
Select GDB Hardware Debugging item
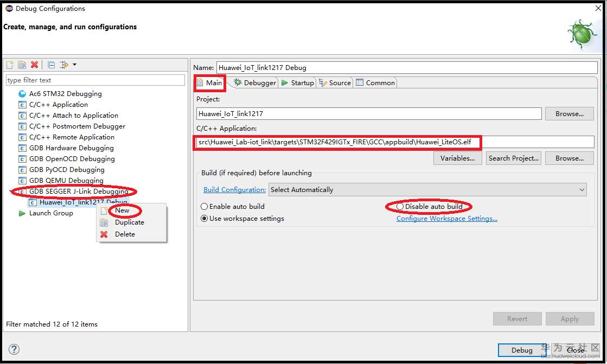[71, 148]
